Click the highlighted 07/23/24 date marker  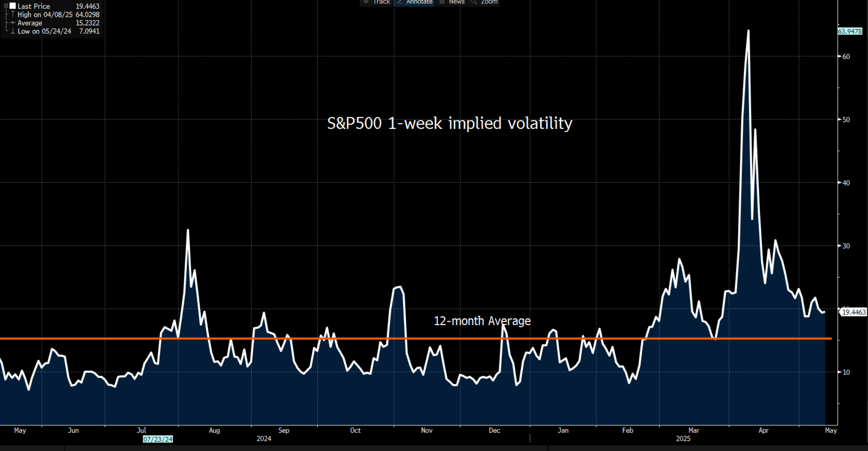click(x=158, y=439)
